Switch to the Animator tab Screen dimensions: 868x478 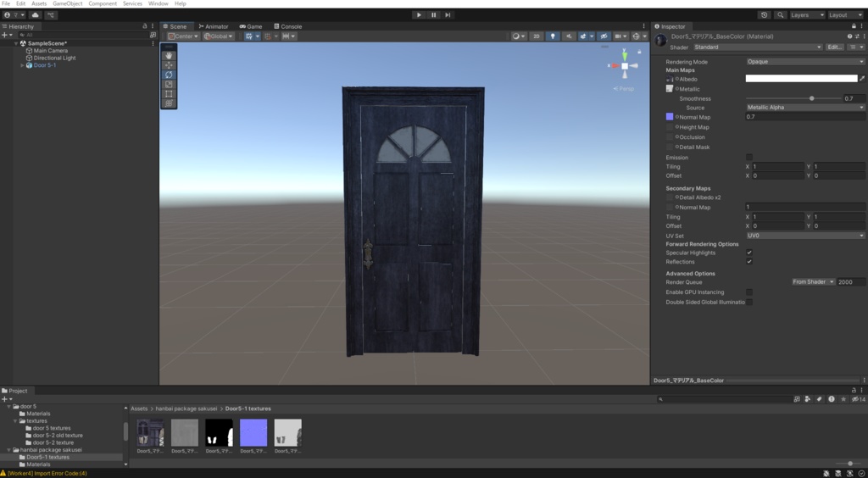pos(213,26)
